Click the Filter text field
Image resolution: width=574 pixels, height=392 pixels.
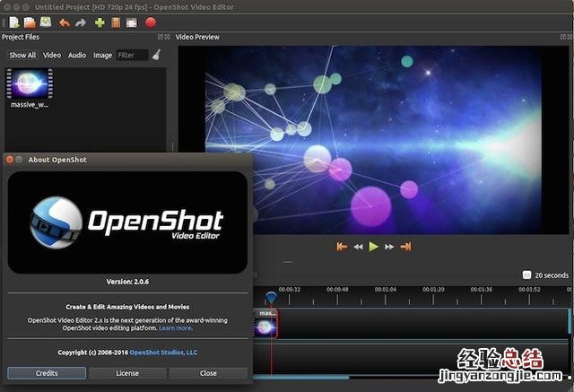pyautogui.click(x=131, y=56)
